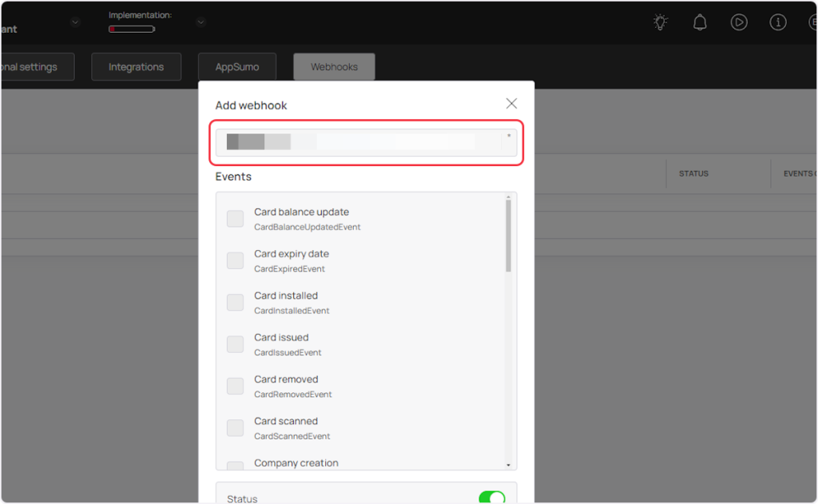Check the Card balance update event

pyautogui.click(x=235, y=219)
